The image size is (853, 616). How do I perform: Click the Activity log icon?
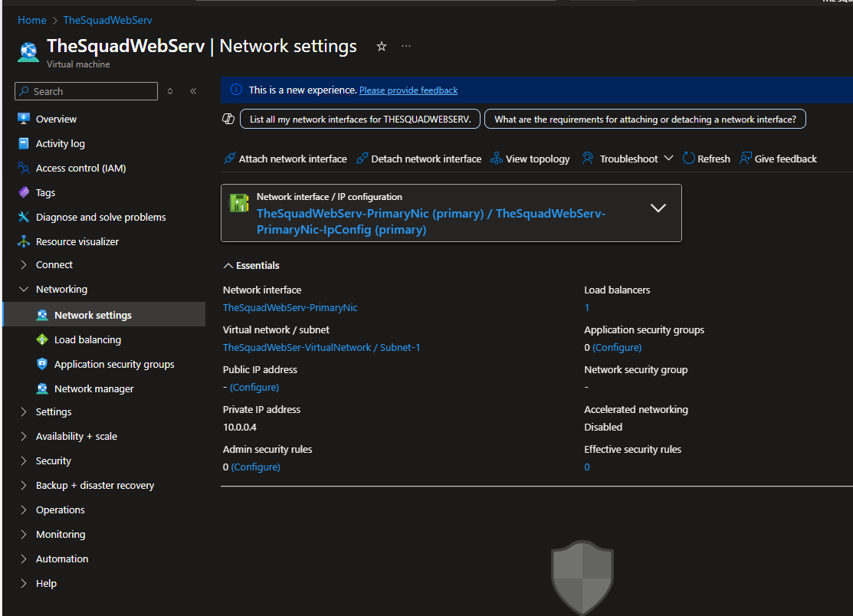coord(24,143)
